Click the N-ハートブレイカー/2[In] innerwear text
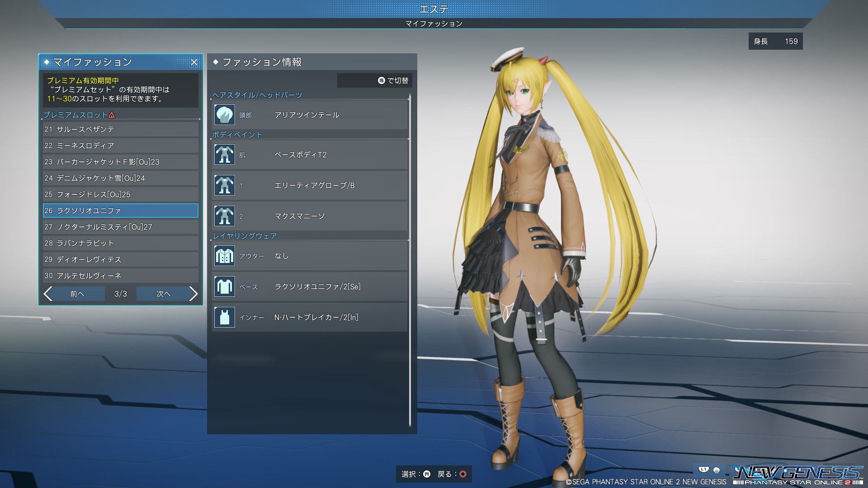This screenshot has width=868, height=488. pyautogui.click(x=316, y=318)
